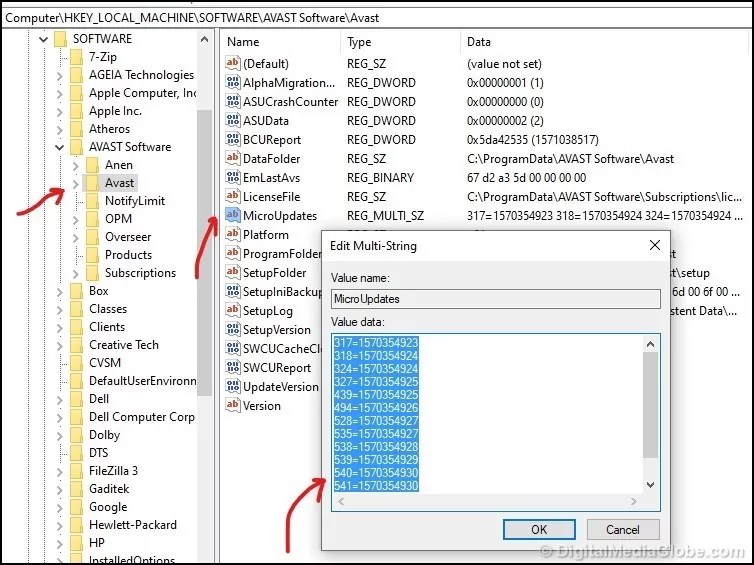Click the UpdateVersion value icon

pyautogui.click(x=233, y=386)
